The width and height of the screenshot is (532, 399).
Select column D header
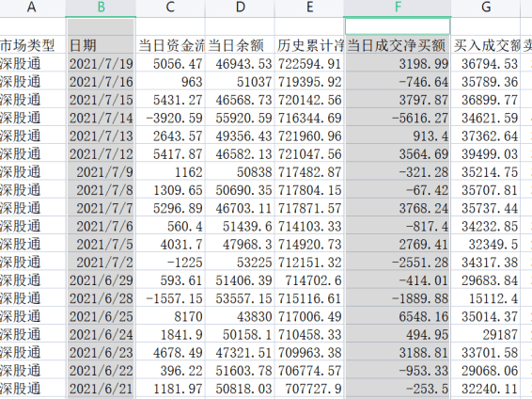(240, 8)
